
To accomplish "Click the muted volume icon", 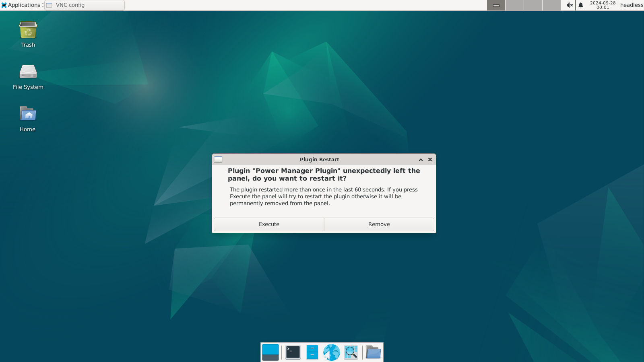I will [x=570, y=5].
